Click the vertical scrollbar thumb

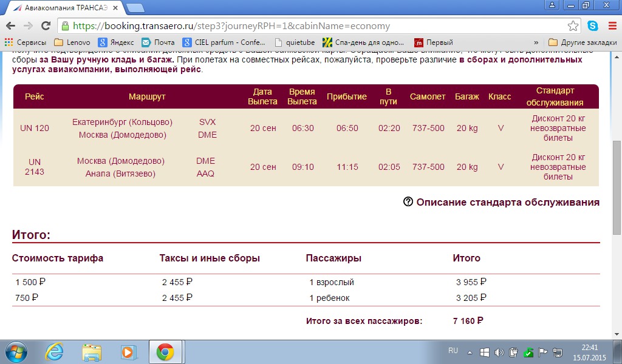(x=617, y=187)
